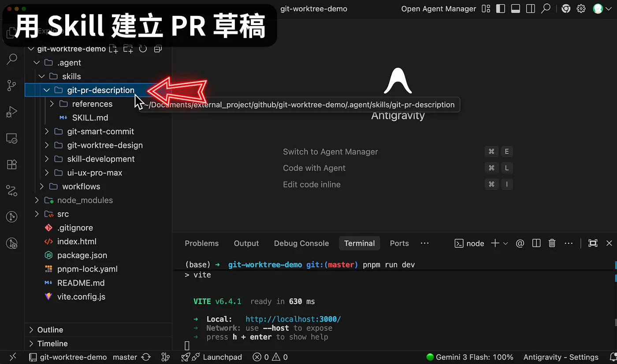Toggle bottom panel visibility in title bar
The width and height of the screenshot is (617, 364).
(516, 9)
